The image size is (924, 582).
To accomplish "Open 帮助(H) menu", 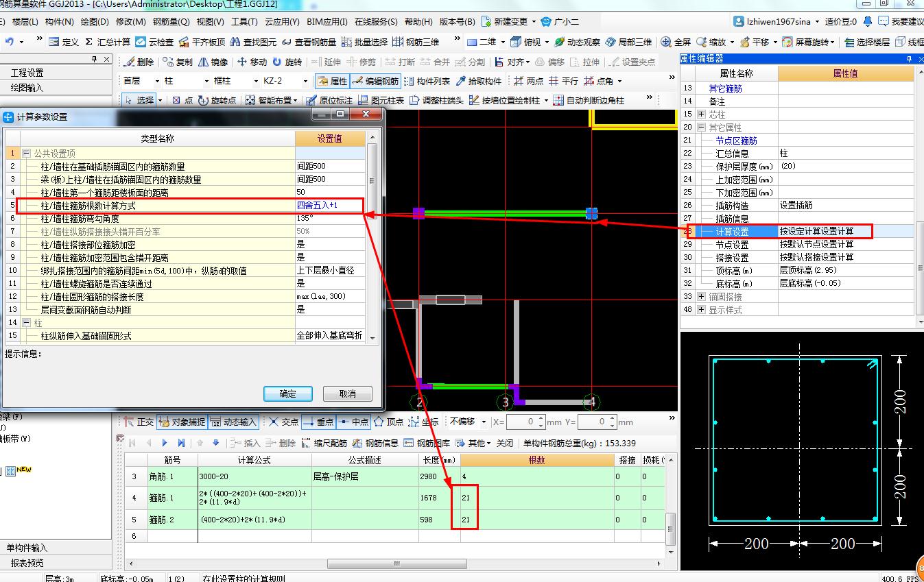I will click(x=418, y=22).
